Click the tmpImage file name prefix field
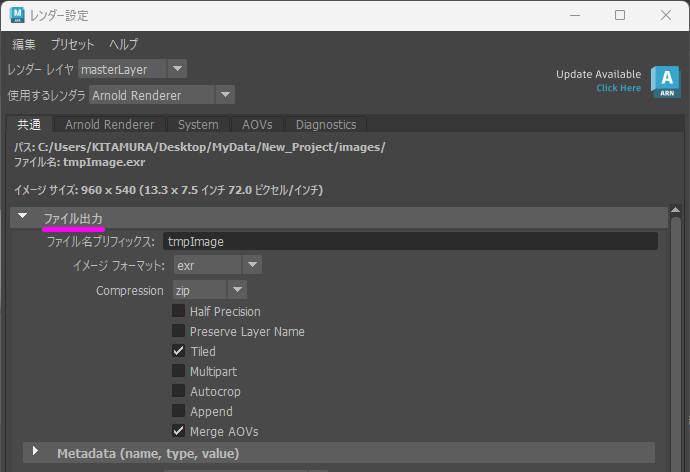The height and width of the screenshot is (472, 690). click(x=410, y=241)
